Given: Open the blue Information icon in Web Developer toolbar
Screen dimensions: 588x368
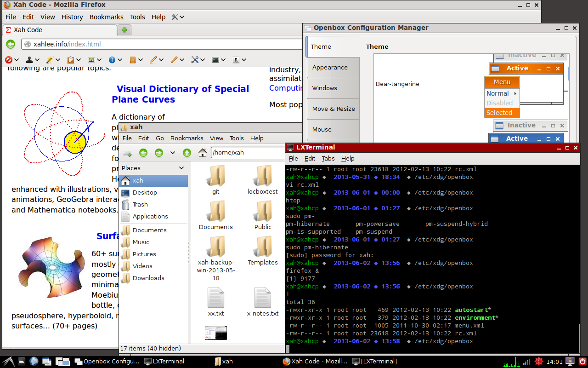Looking at the screenshot, I should [x=112, y=60].
